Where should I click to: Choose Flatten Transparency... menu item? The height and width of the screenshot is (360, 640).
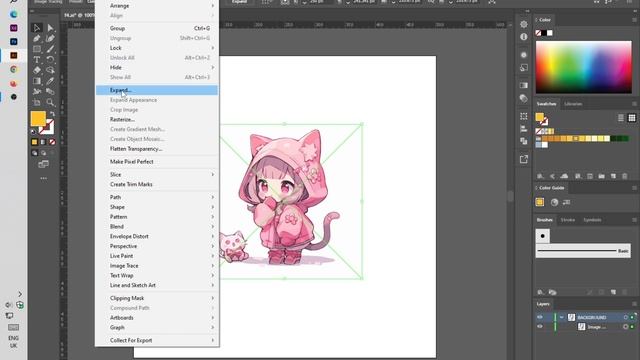(x=157, y=149)
